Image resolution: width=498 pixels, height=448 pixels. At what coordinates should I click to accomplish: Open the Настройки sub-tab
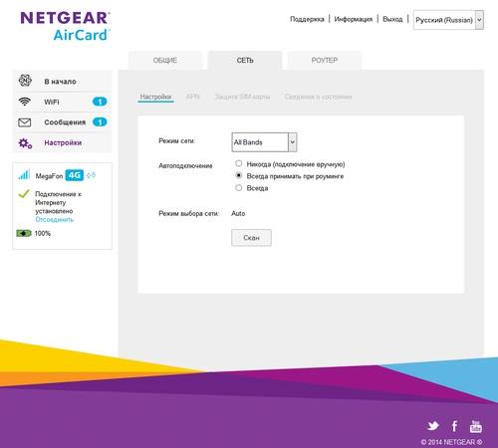(155, 97)
